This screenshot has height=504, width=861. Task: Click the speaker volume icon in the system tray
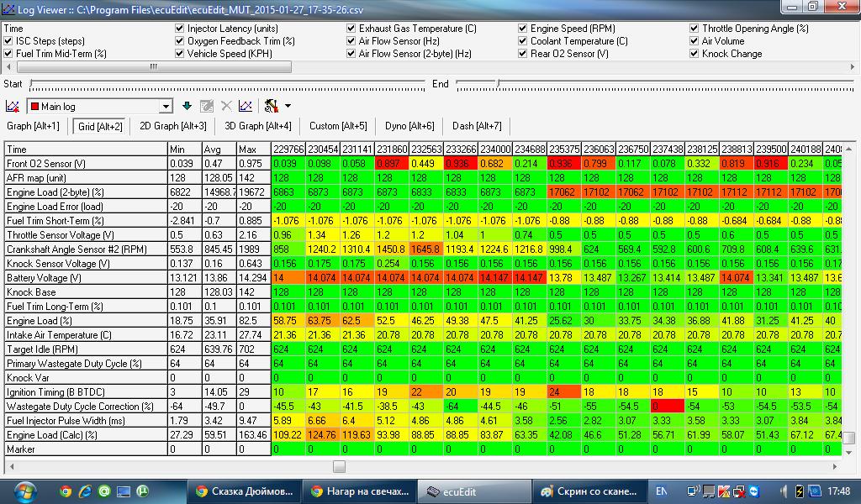[x=784, y=491]
